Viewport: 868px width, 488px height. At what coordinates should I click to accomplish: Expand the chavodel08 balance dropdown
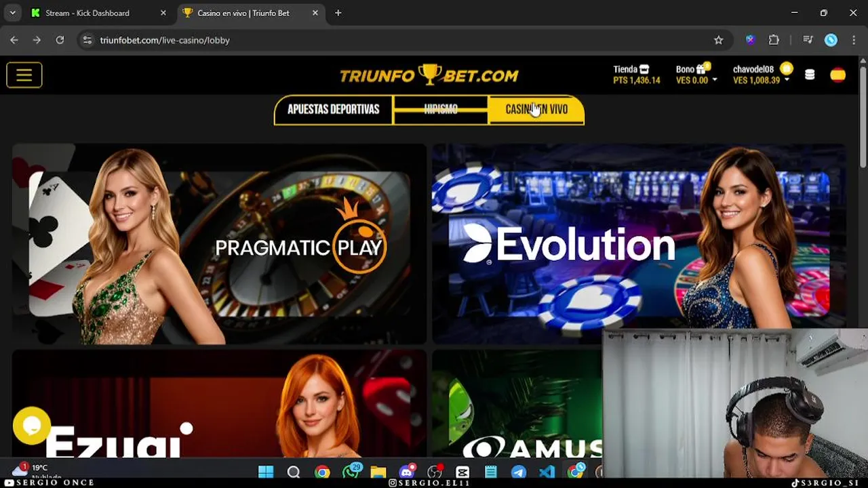point(787,80)
